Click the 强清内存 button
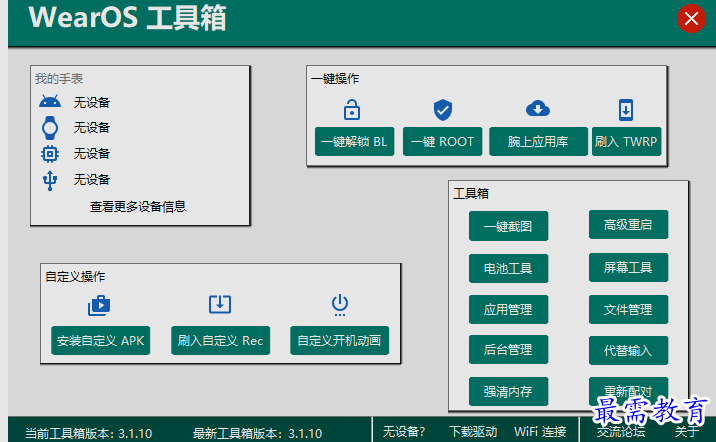The height and width of the screenshot is (442, 716). 508,392
